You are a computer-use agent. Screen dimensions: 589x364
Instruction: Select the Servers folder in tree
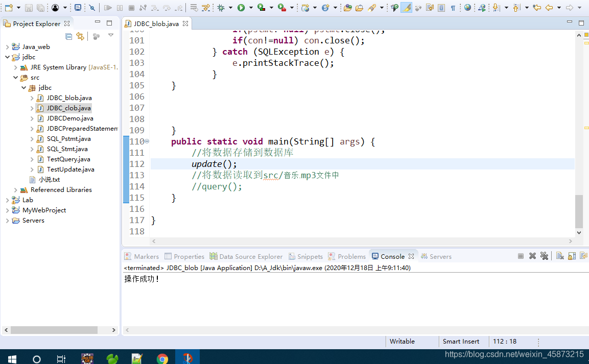33,221
